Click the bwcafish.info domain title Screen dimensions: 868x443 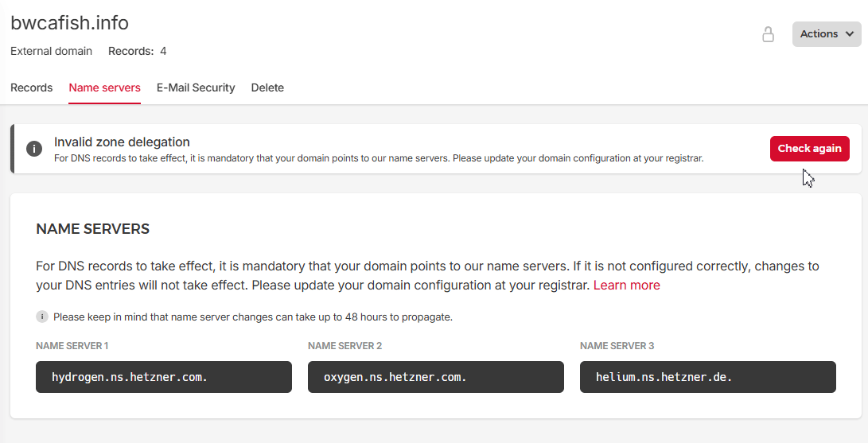(70, 22)
